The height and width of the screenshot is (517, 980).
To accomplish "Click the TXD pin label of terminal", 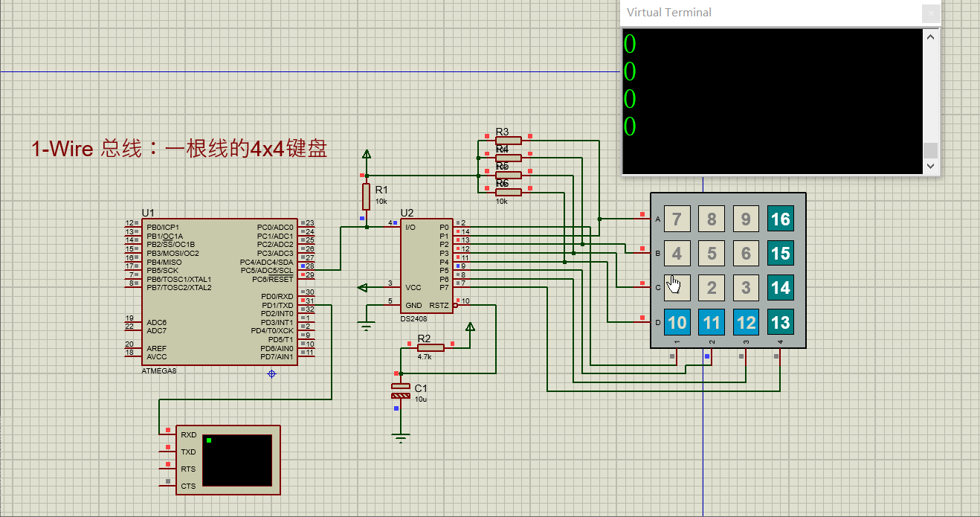I will click(188, 452).
